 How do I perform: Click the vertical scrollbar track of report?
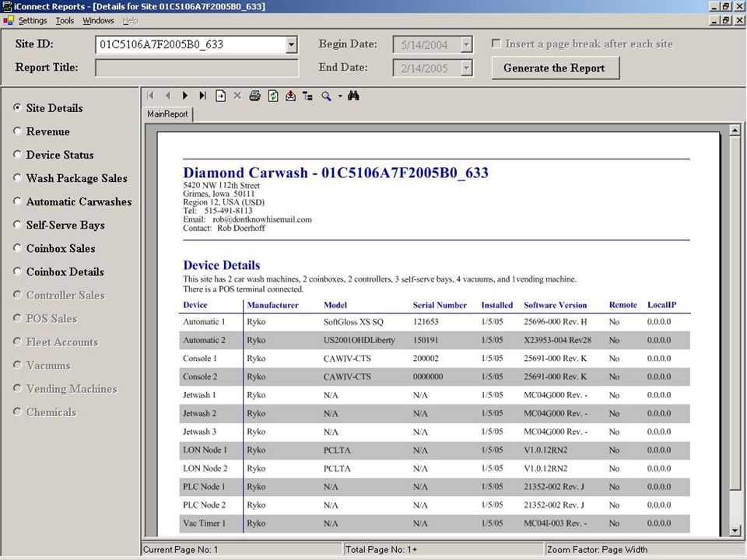[734, 508]
